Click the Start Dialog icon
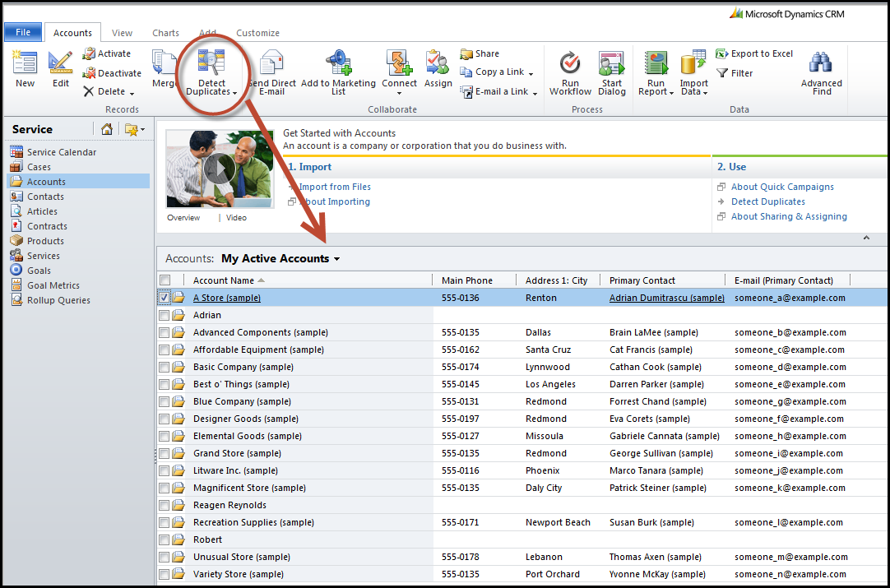 click(611, 63)
